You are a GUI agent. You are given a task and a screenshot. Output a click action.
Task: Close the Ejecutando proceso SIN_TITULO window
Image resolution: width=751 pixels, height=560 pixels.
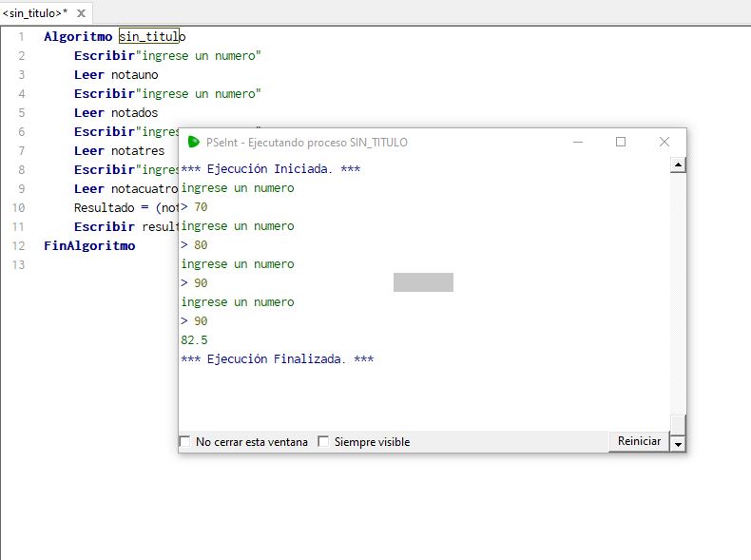[664, 142]
